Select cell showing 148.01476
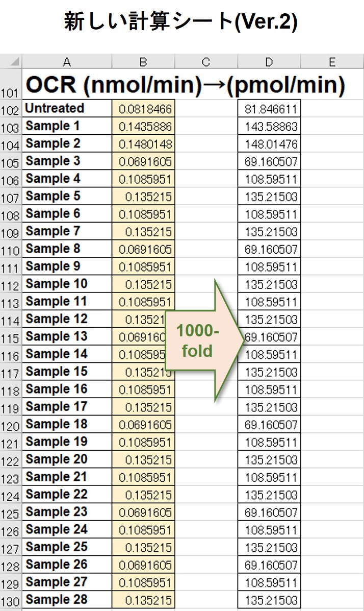The image size is (364, 611). pos(269,143)
